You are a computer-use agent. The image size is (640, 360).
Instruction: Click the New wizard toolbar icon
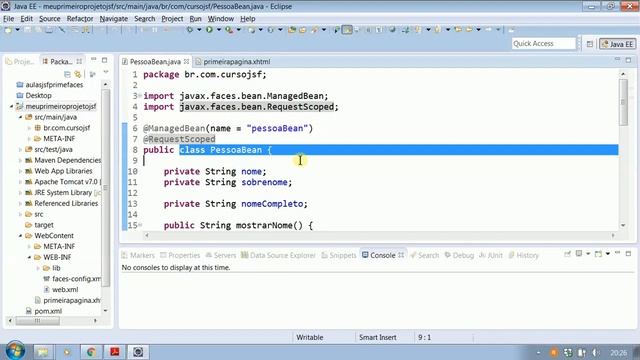8,30
